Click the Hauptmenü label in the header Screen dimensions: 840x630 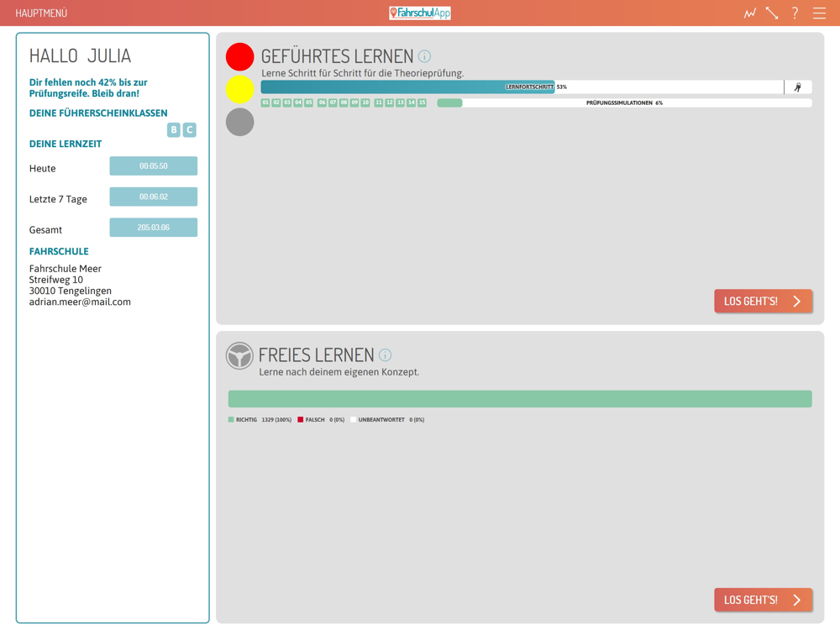click(41, 13)
